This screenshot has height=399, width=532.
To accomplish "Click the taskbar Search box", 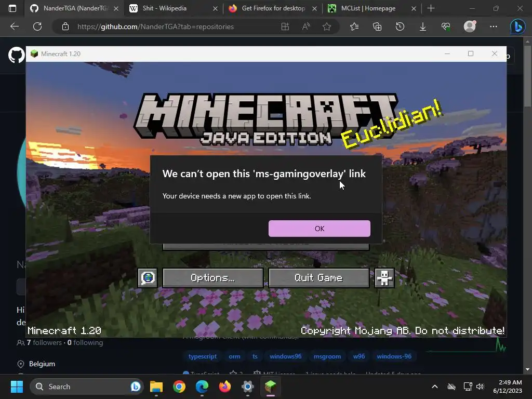I will tap(87, 387).
